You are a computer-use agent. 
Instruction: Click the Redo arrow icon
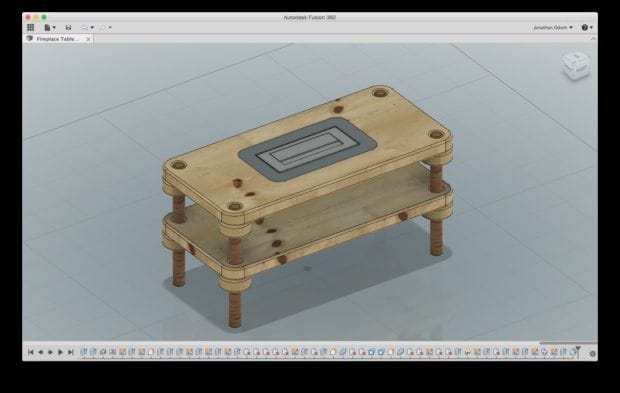coord(103,27)
